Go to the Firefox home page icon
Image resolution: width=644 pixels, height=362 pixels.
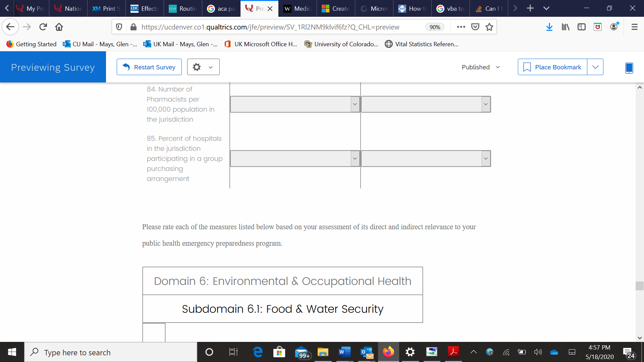coord(59,27)
